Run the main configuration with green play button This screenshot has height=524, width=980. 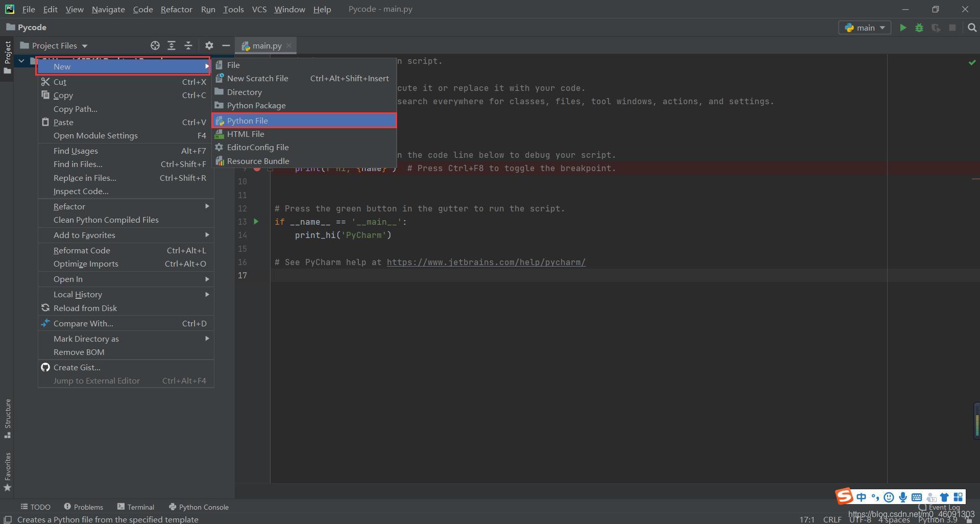tap(903, 28)
